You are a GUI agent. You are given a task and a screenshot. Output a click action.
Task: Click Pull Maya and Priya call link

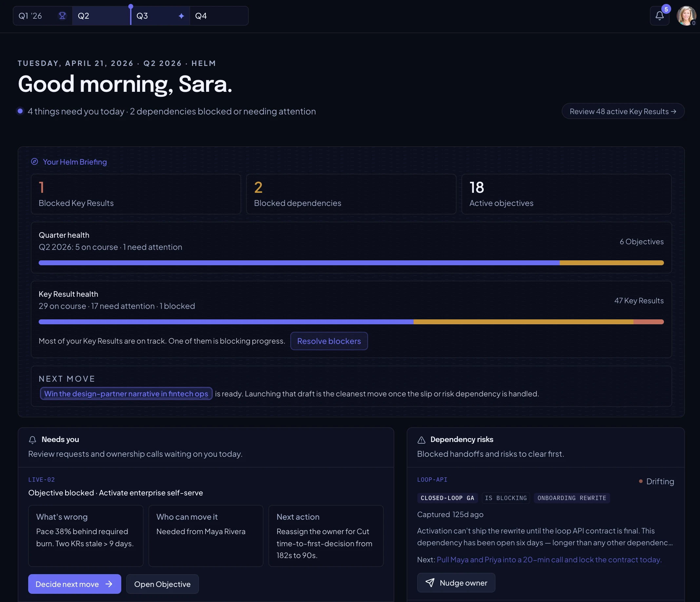[549, 559]
